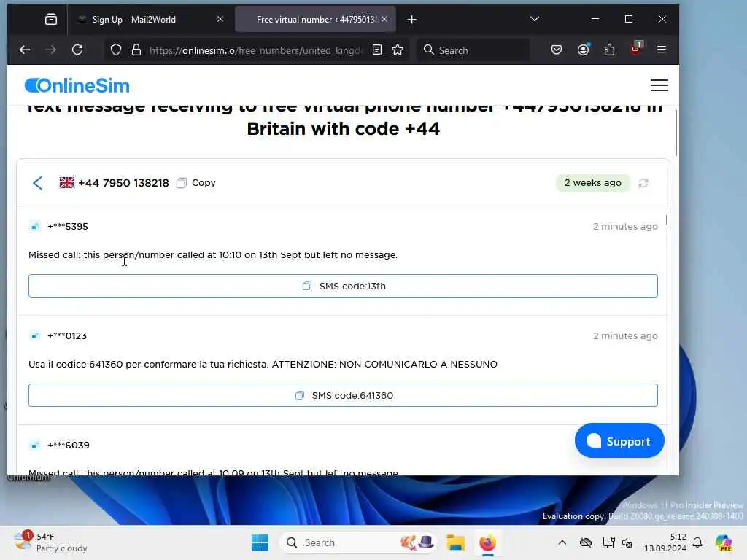Open clock showing 5:12 13.09.2024
This screenshot has height=560, width=747.
click(665, 542)
